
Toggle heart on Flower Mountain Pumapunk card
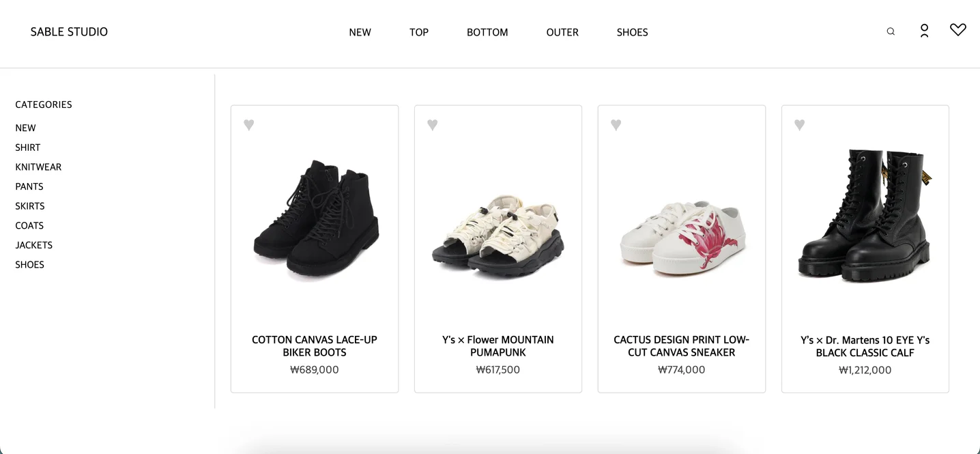click(x=433, y=125)
